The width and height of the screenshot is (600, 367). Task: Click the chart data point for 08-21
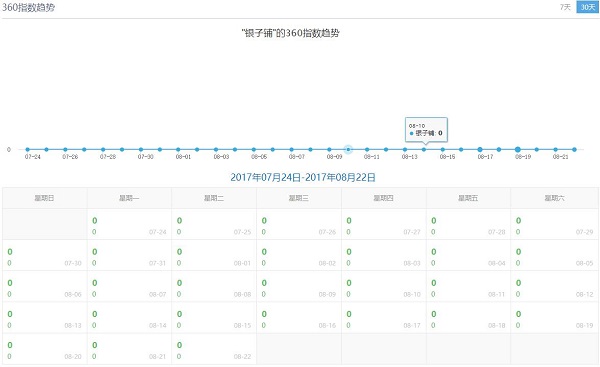click(556, 150)
